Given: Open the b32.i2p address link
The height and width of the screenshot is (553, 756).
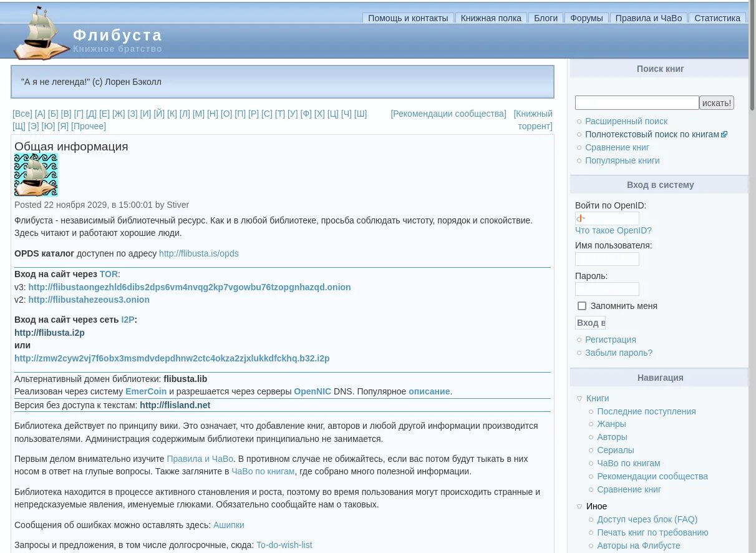Looking at the screenshot, I should pos(172,358).
